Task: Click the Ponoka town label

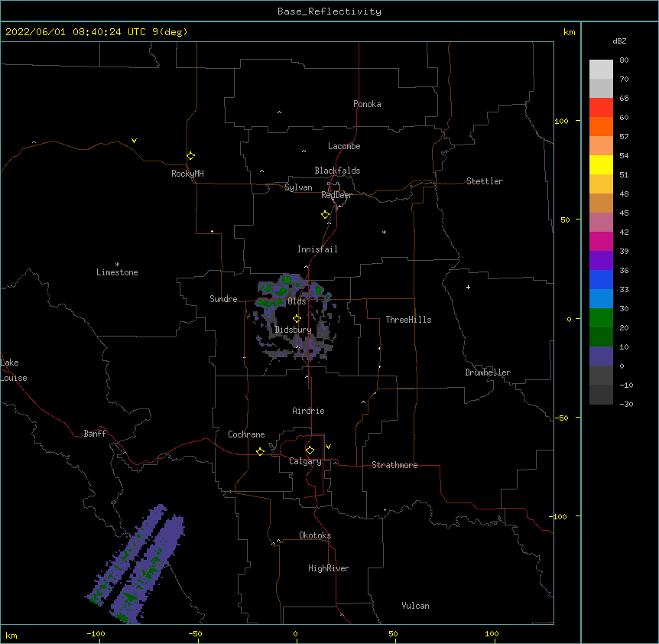Action: [367, 104]
